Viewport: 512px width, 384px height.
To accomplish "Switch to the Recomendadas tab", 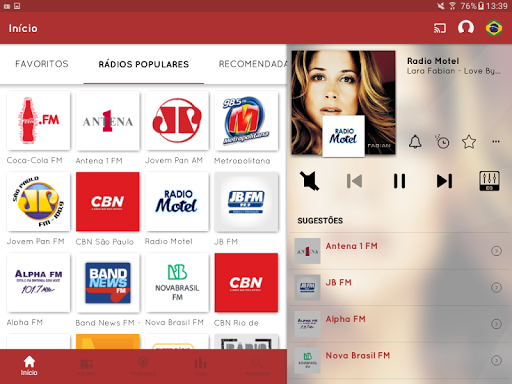I will tap(253, 64).
